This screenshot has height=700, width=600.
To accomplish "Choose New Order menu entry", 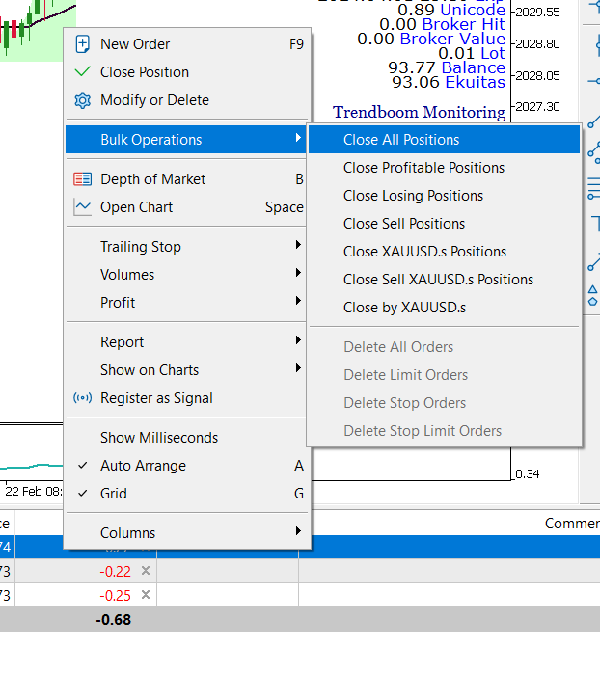I will [x=187, y=44].
